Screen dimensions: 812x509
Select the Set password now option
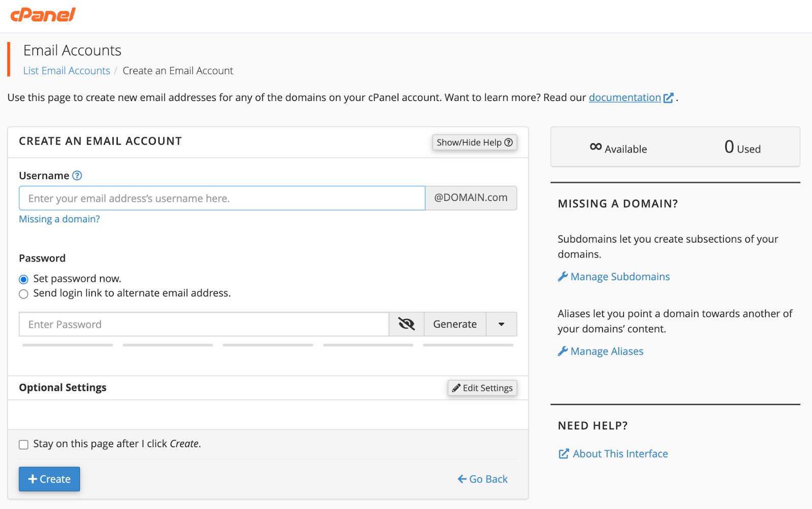click(23, 280)
